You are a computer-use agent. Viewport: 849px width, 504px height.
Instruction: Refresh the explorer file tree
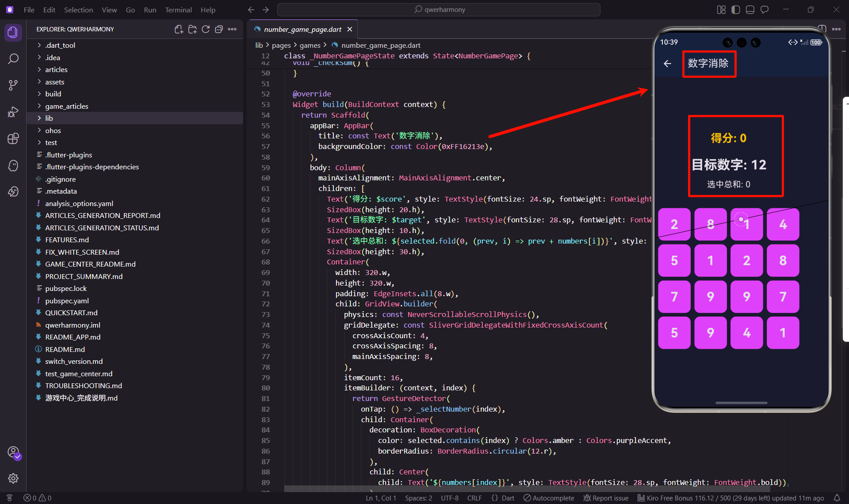[x=206, y=29]
